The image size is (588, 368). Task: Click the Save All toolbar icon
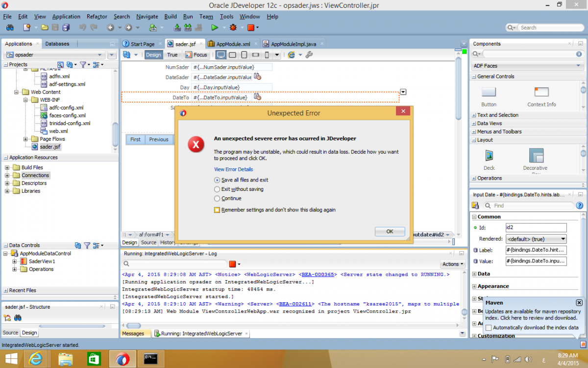(65, 27)
